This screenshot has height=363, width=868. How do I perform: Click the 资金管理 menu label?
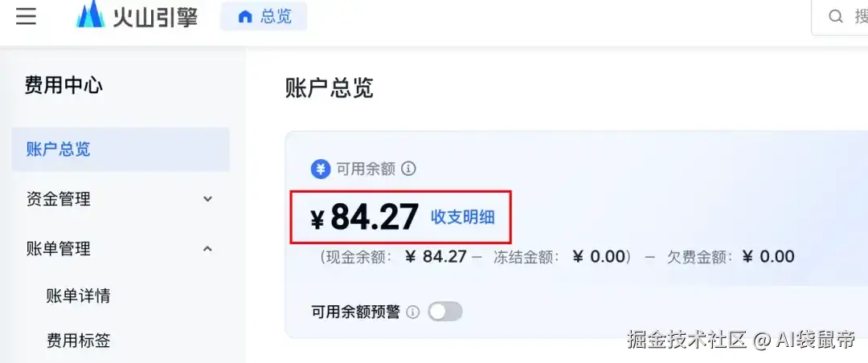click(x=58, y=198)
